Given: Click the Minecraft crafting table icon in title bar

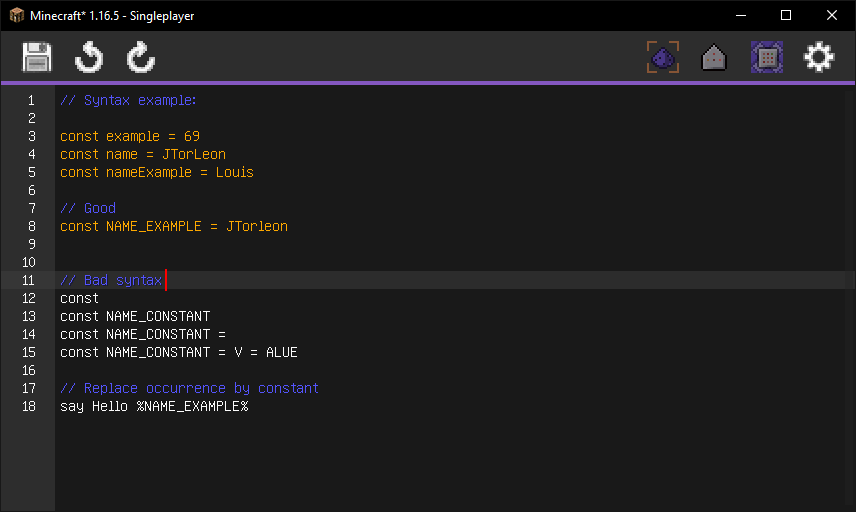Looking at the screenshot, I should (17, 15).
